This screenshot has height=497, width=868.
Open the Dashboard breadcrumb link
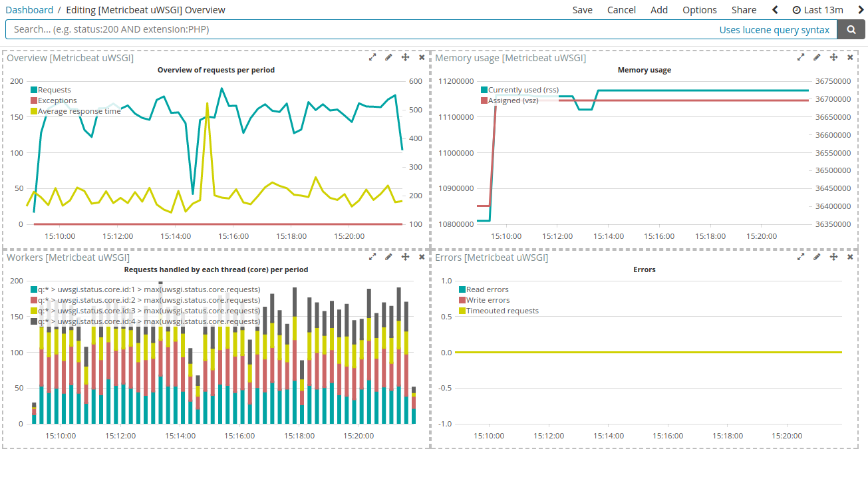click(29, 9)
